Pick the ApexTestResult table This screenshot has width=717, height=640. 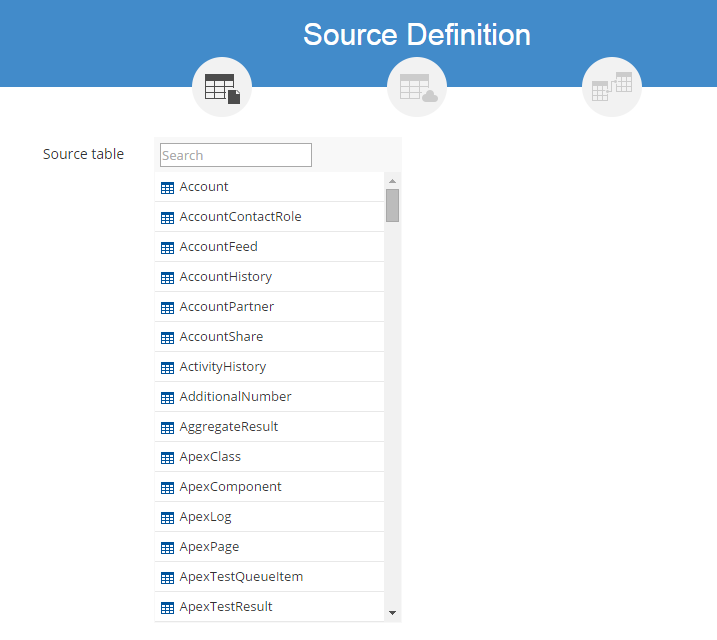click(x=226, y=607)
